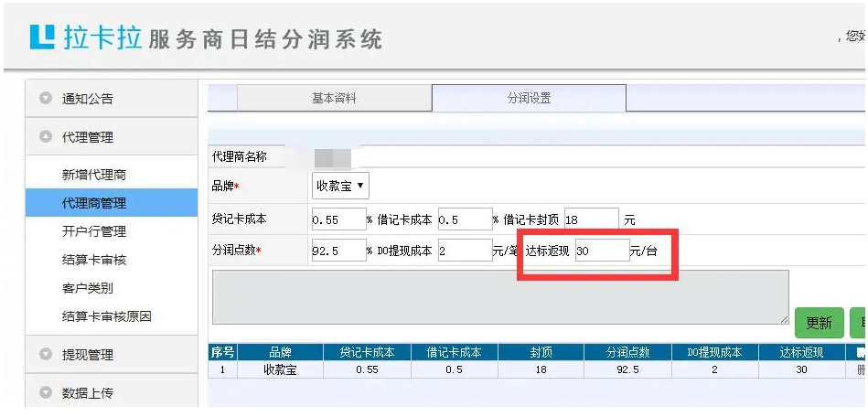Expand the 提现管理 section arrow
Viewport: 868px width, 417px height.
46,354
